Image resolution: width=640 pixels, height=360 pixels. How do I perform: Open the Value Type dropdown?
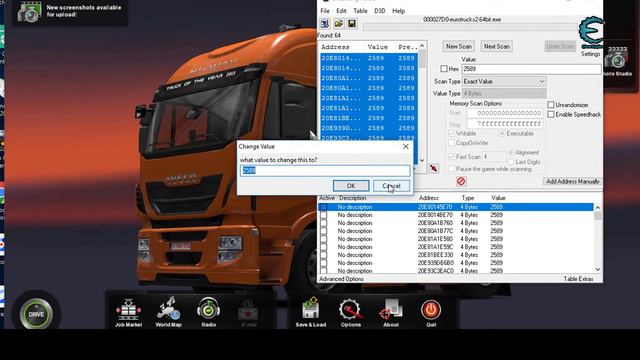click(x=504, y=93)
